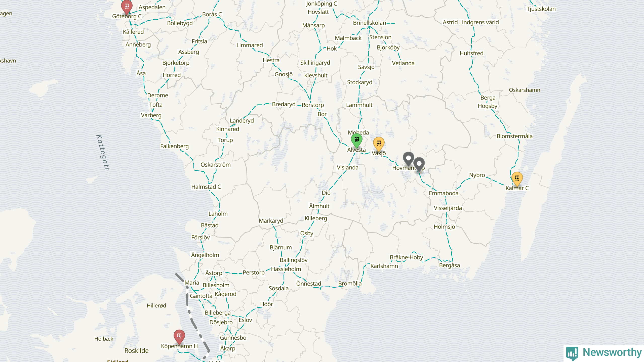Viewport: 644px width, 362px height.
Task: Open the Newsworthy logo link
Action: (604, 353)
